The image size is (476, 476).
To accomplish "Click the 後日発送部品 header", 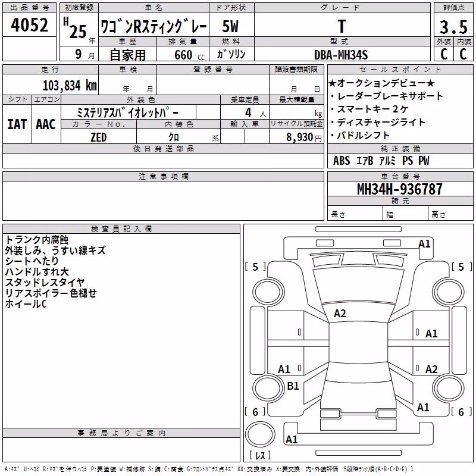I will (164, 149).
